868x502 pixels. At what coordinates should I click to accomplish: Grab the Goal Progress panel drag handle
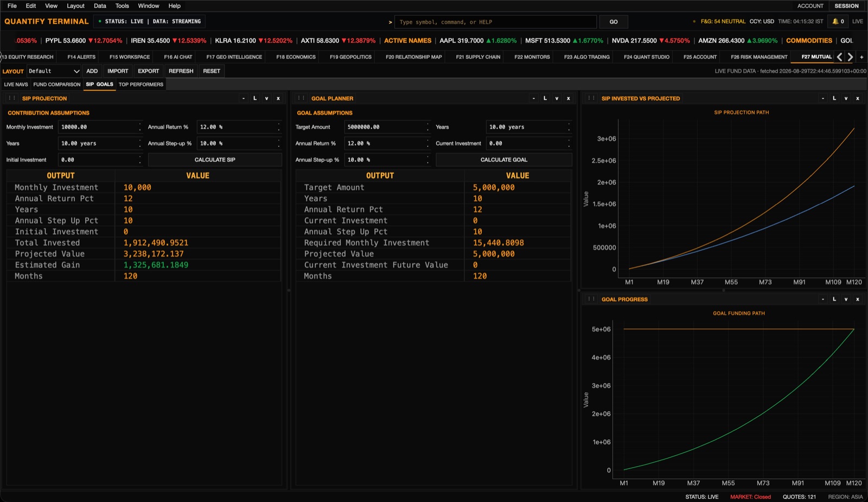point(591,299)
